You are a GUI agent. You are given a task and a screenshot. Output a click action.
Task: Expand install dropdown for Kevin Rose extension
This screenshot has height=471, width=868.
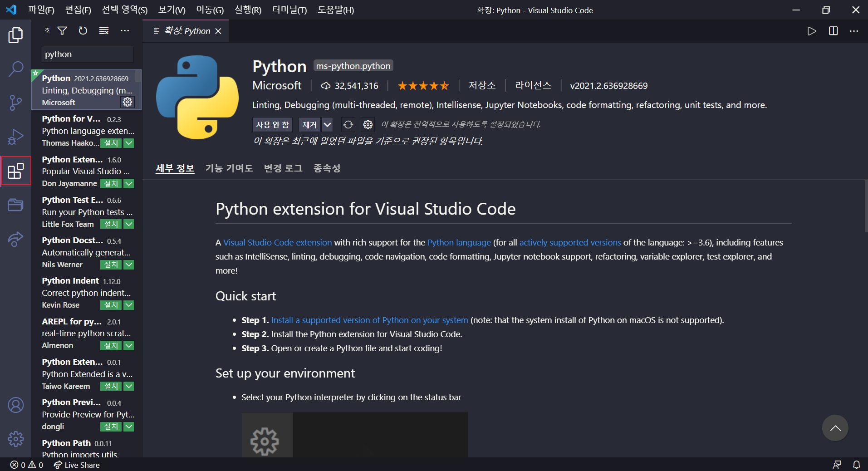click(x=129, y=305)
